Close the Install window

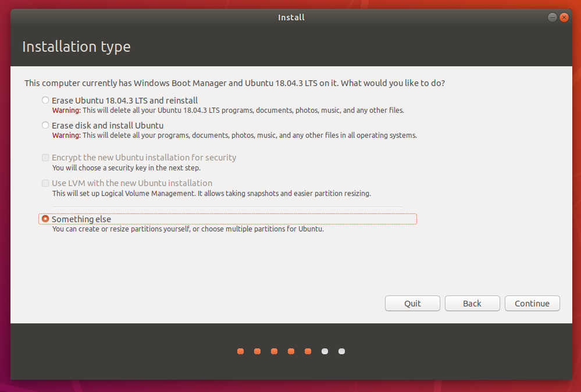tap(564, 17)
